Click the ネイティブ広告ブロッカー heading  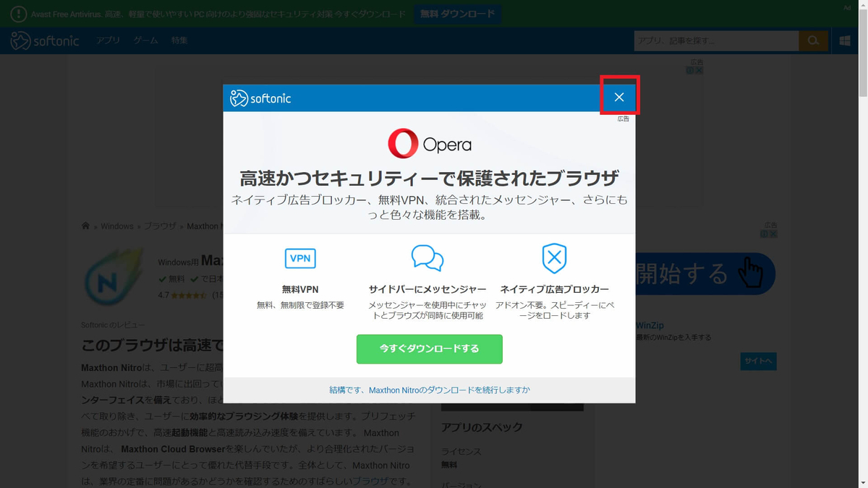555,289
